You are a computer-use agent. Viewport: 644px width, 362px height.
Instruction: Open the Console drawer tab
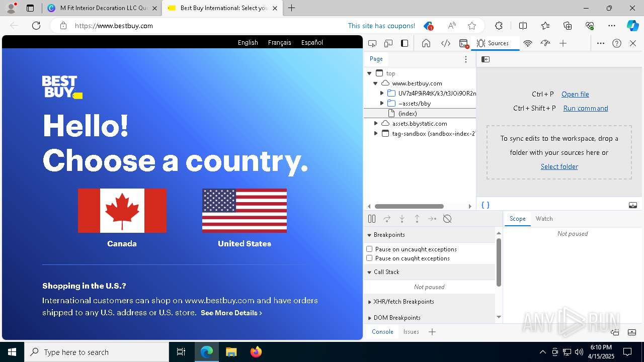[382, 332]
